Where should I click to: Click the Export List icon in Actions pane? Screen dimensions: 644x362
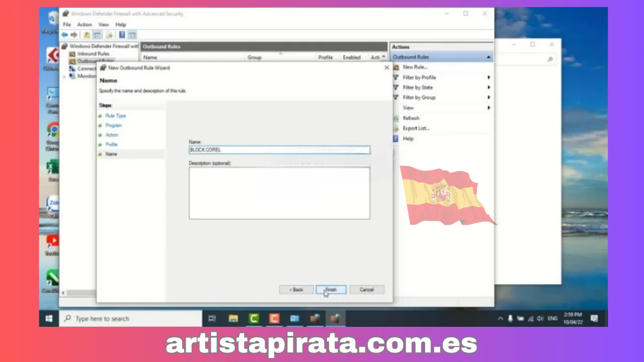(x=396, y=128)
